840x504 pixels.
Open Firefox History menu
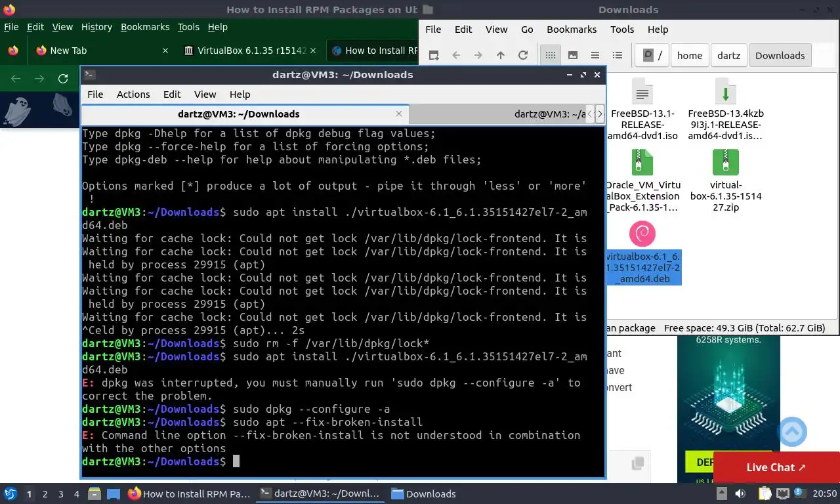coord(96,27)
